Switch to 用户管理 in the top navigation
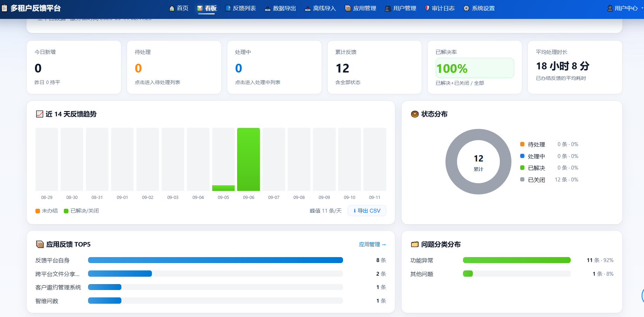644x317 pixels. pyautogui.click(x=401, y=8)
